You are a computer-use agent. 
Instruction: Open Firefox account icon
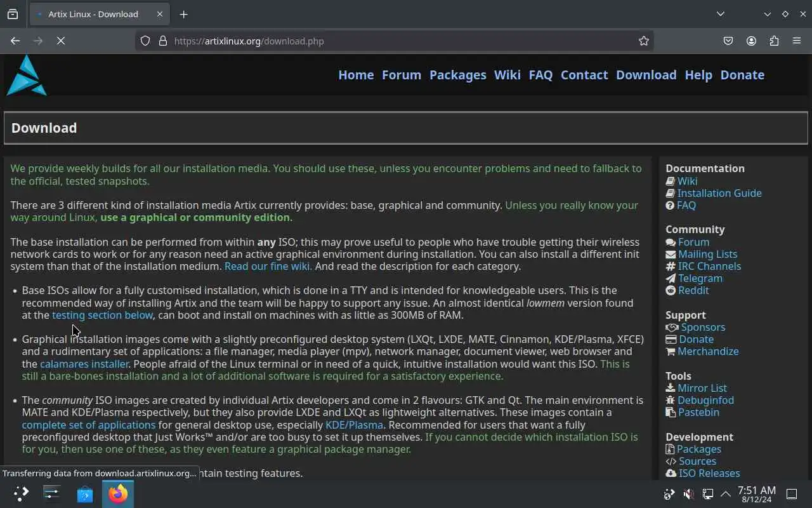(751, 41)
